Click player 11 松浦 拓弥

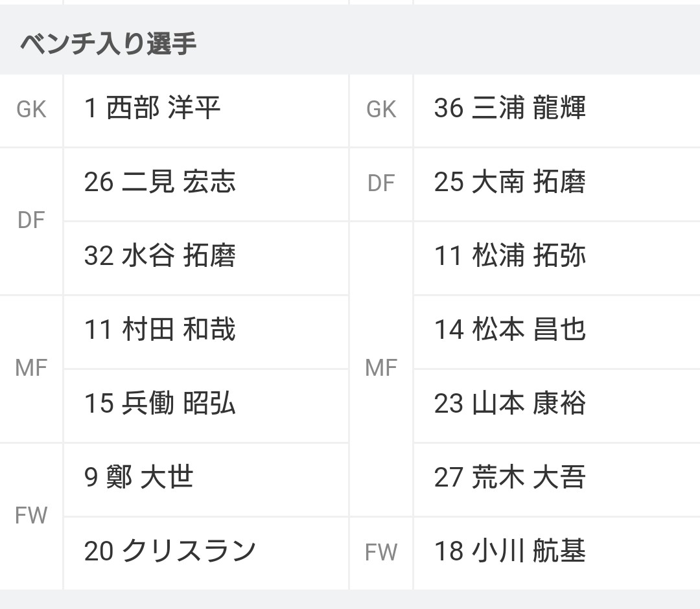(509, 256)
